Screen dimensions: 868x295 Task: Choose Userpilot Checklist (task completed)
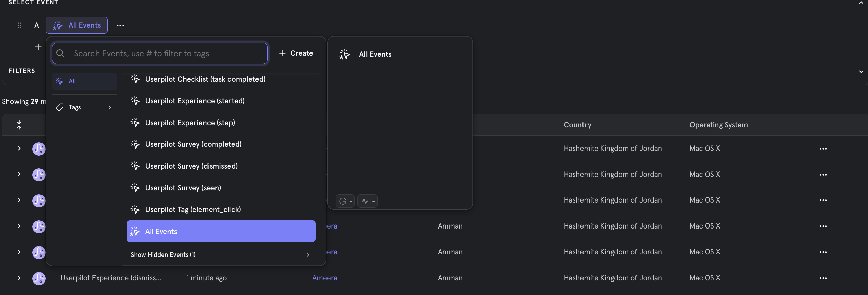[x=221, y=79]
